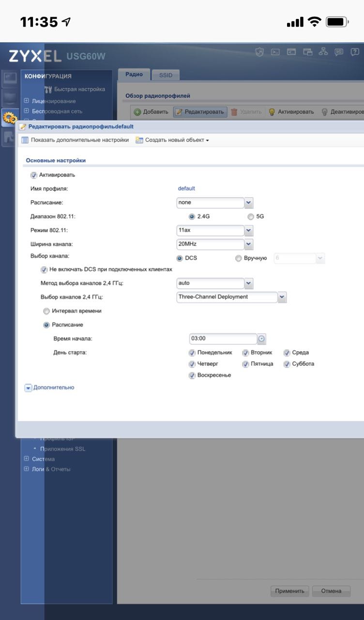Click Добавить in the radio profiles toolbar
The image size is (364, 620).
pos(151,112)
